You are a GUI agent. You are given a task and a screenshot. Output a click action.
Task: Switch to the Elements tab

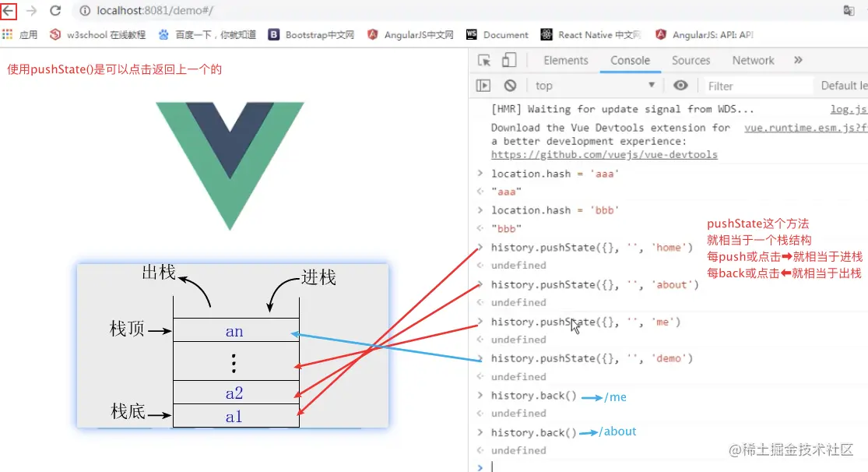[x=566, y=61]
